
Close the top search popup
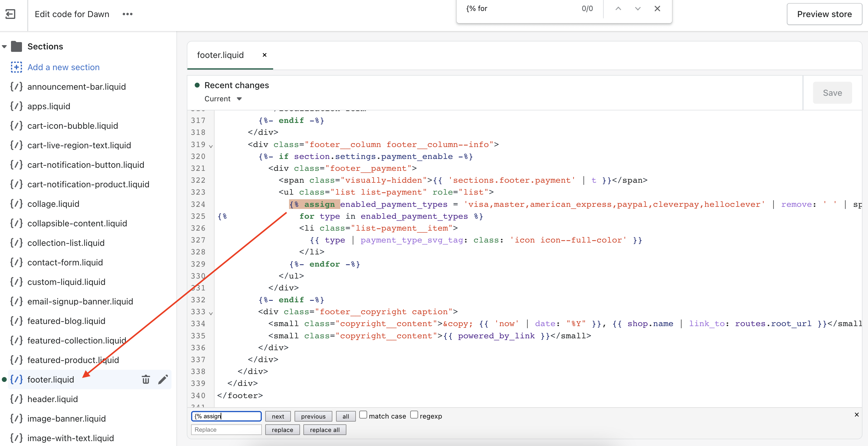(657, 9)
